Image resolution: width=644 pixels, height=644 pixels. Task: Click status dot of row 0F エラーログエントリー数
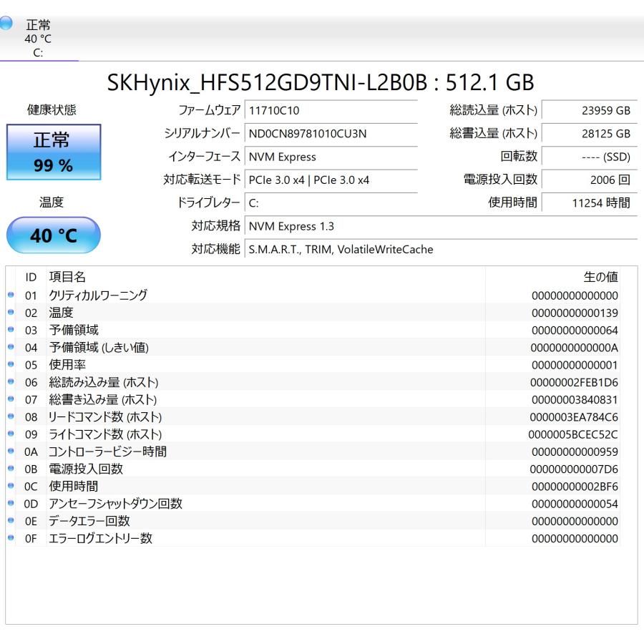11,537
